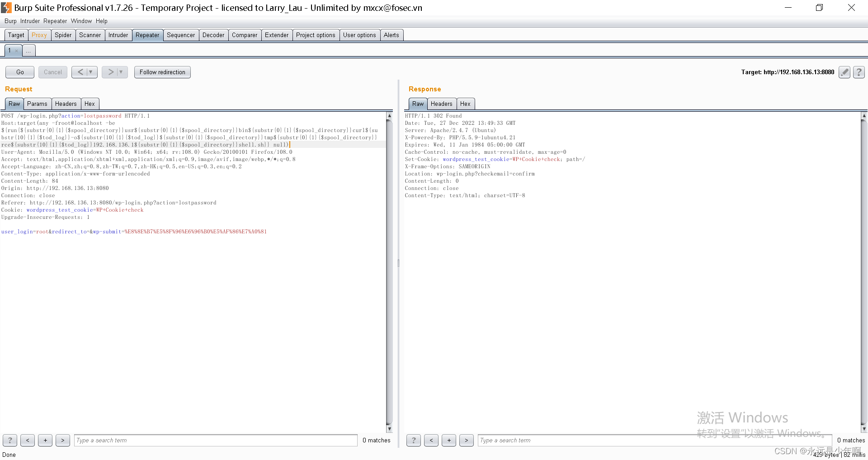The height and width of the screenshot is (460, 868).
Task: Click the plus button beside response search
Action: pyautogui.click(x=449, y=440)
